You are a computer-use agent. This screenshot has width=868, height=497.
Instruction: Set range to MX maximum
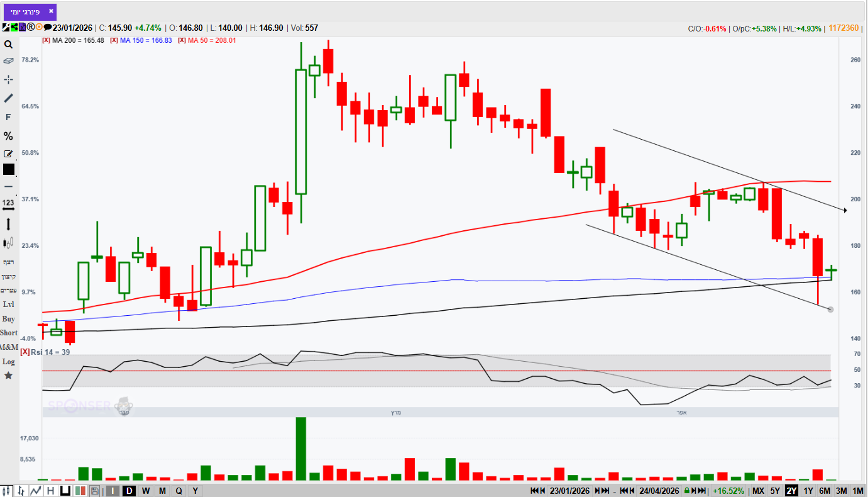point(759,491)
